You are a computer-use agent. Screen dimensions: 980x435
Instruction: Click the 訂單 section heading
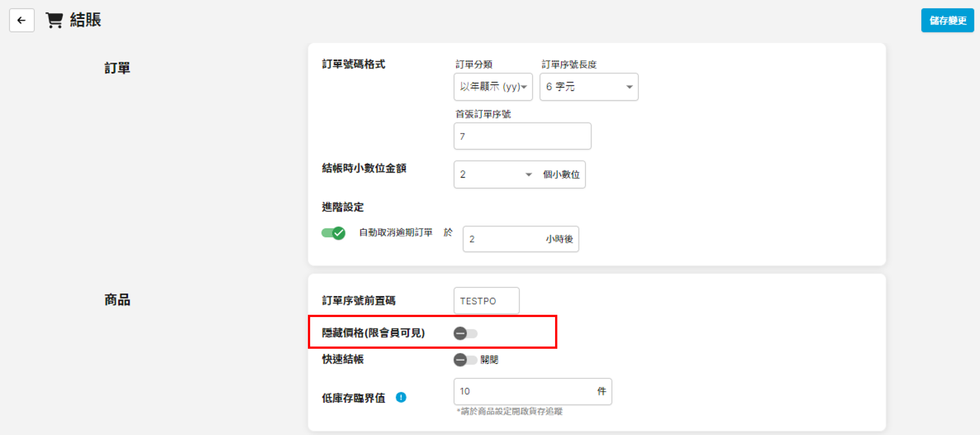point(117,68)
